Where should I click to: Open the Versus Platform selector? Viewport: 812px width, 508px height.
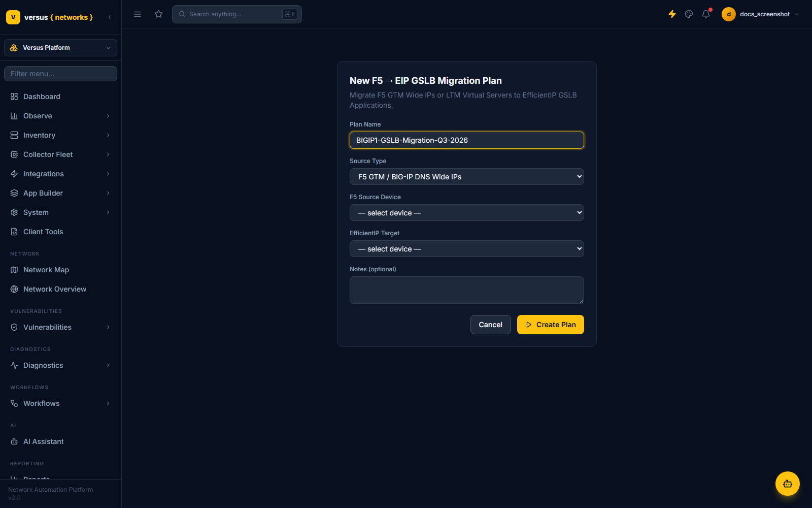pos(60,48)
